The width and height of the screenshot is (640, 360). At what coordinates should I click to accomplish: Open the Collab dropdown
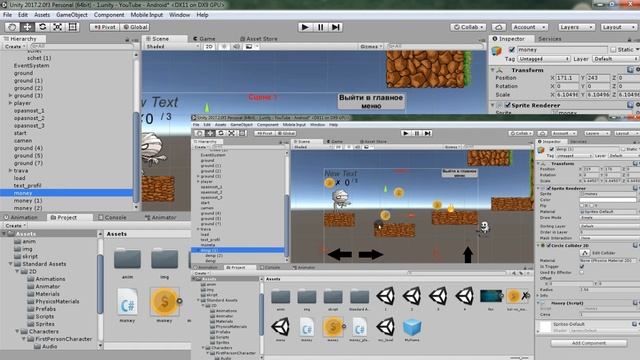(468, 27)
